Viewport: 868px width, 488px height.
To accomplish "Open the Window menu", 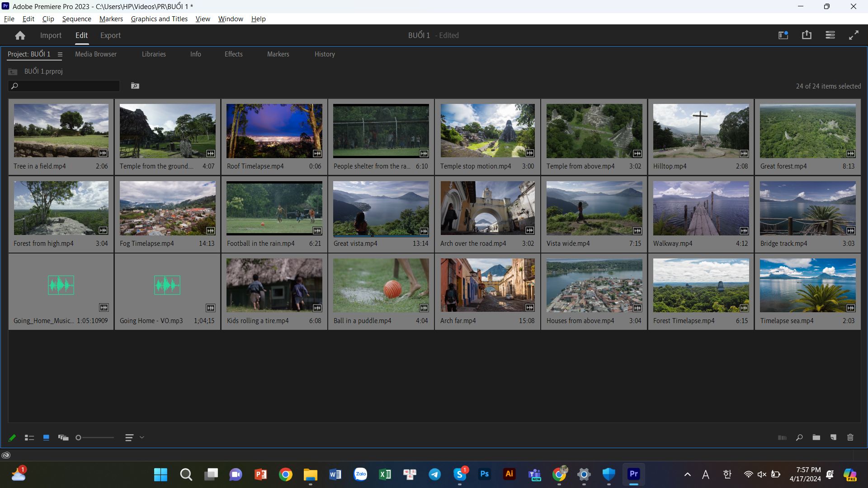I will 231,19.
